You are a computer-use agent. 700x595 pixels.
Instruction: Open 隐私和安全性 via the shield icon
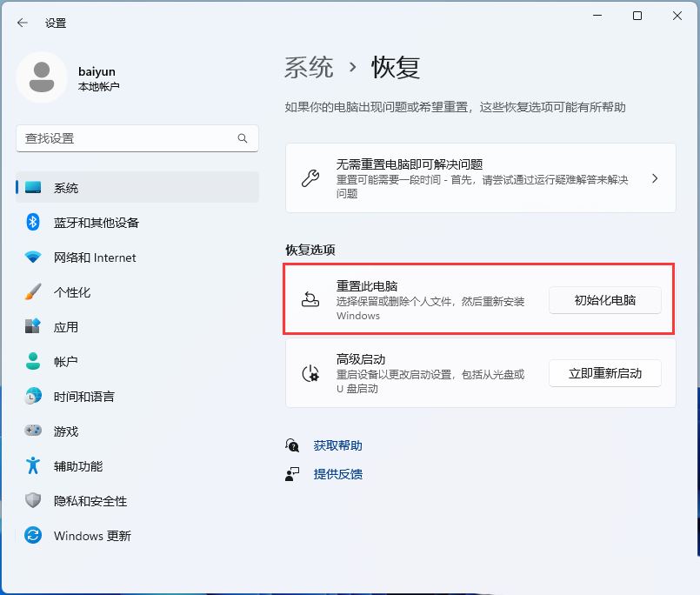33,500
